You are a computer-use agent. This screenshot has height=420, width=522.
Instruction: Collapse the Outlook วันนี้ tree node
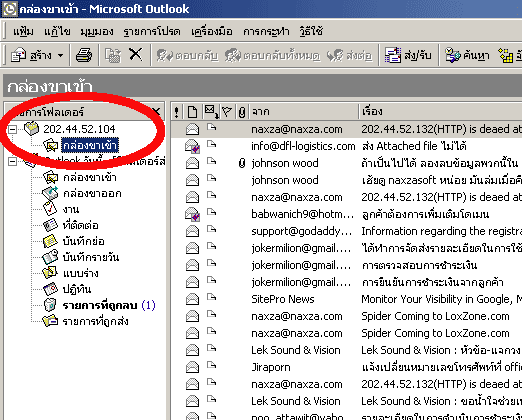[13, 161]
